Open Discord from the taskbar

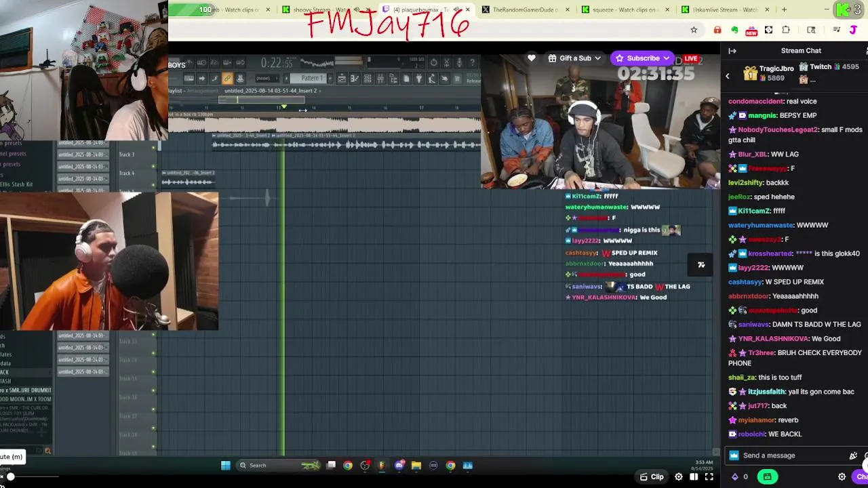click(x=399, y=465)
